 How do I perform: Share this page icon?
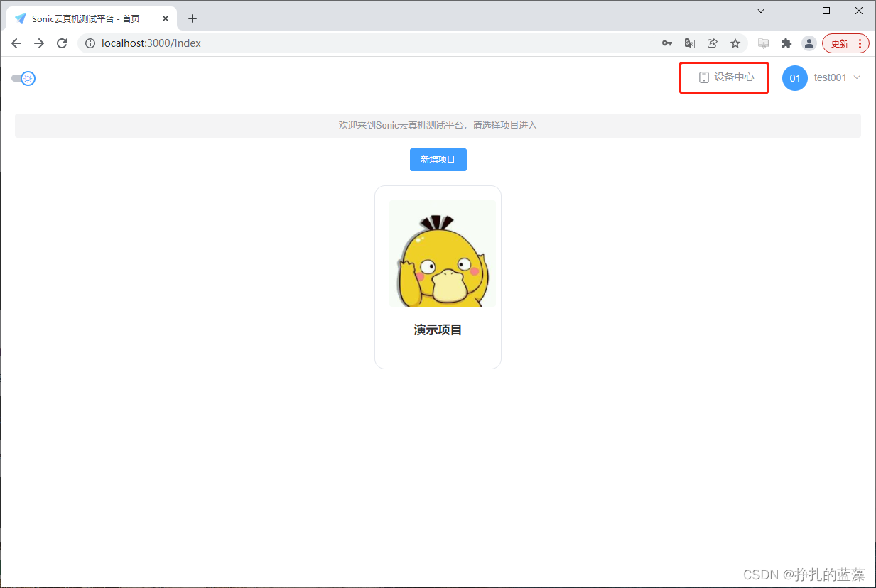click(713, 43)
